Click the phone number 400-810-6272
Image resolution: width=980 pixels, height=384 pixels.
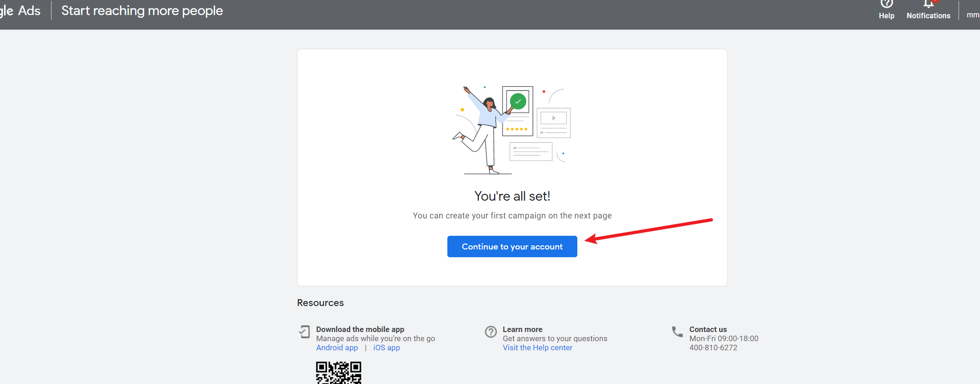click(713, 348)
